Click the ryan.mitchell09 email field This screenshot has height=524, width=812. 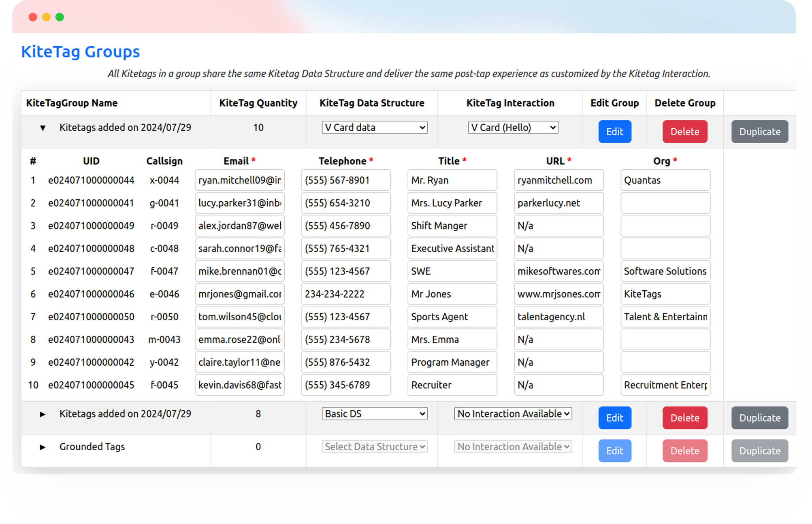pos(239,180)
